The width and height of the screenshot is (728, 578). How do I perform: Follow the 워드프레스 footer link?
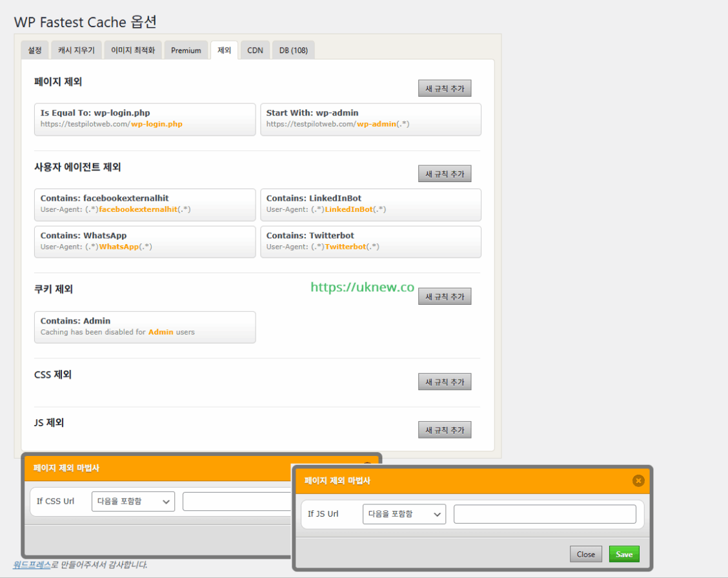(x=32, y=564)
